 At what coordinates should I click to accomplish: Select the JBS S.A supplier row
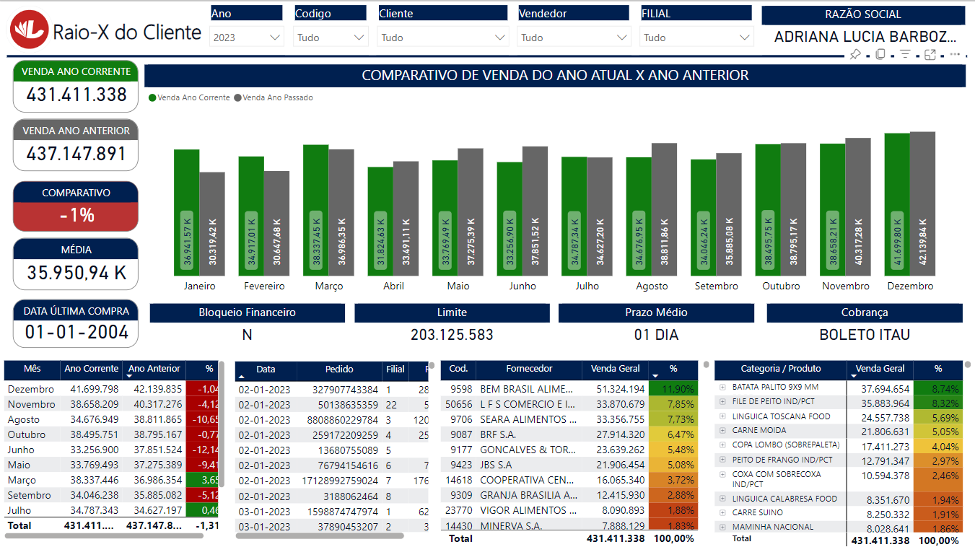[x=569, y=465]
